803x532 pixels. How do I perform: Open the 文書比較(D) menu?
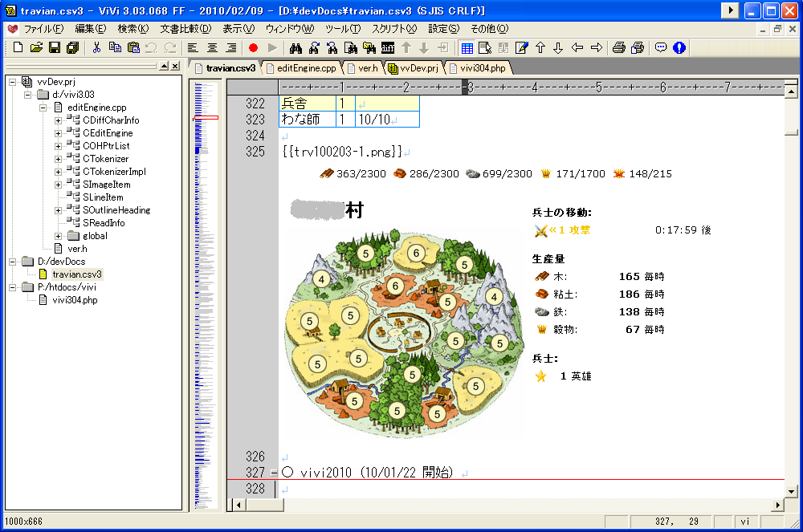[x=186, y=29]
